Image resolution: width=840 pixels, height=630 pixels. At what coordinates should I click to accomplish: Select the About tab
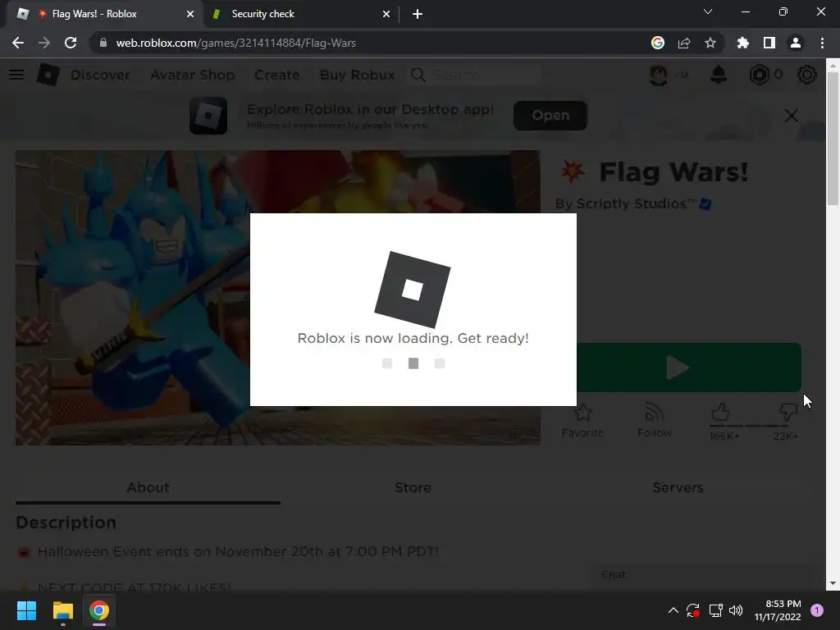(148, 487)
